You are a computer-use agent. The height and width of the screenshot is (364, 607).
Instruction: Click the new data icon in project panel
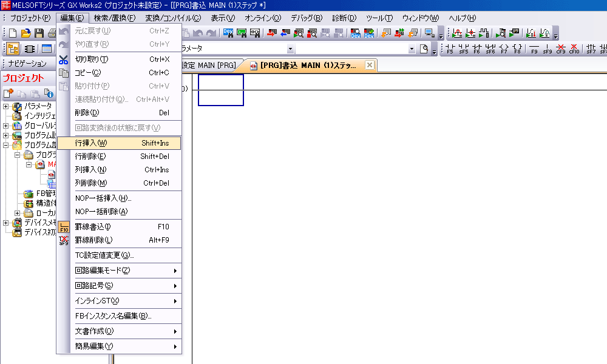(8, 93)
